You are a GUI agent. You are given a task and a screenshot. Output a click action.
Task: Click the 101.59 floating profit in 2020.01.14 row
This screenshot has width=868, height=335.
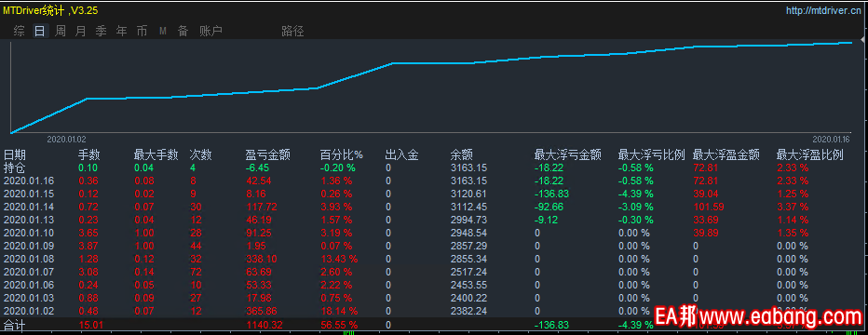click(x=709, y=207)
